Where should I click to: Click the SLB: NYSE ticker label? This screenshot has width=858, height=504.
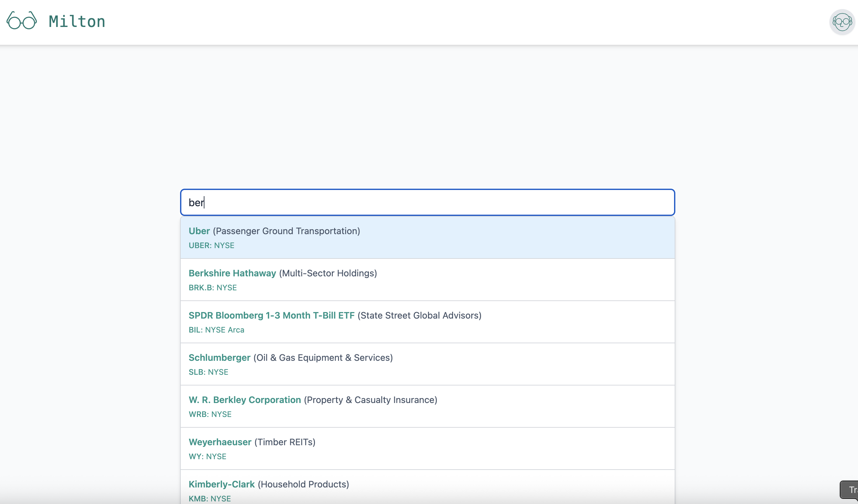coord(208,372)
